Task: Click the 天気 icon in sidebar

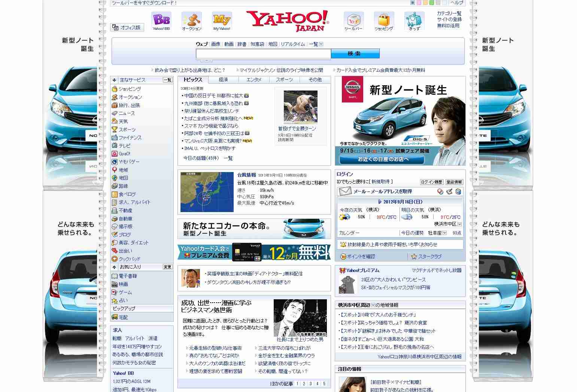Action: click(115, 121)
